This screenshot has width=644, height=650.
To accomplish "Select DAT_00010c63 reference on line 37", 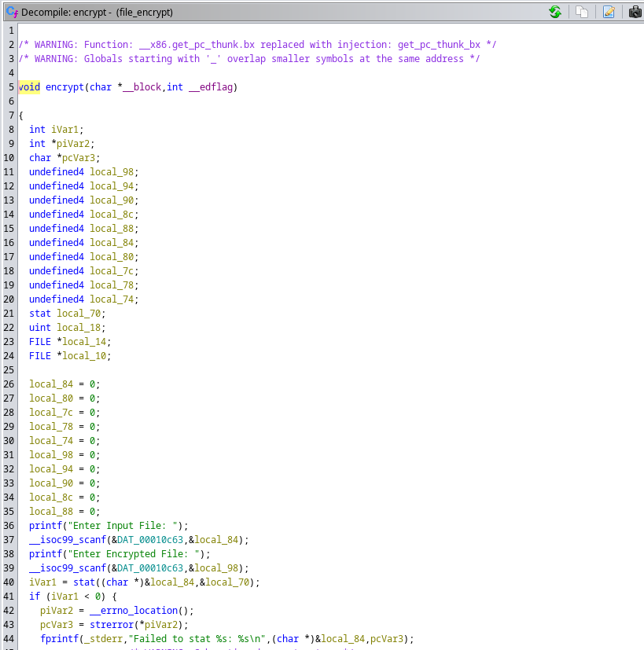I will 156,540.
